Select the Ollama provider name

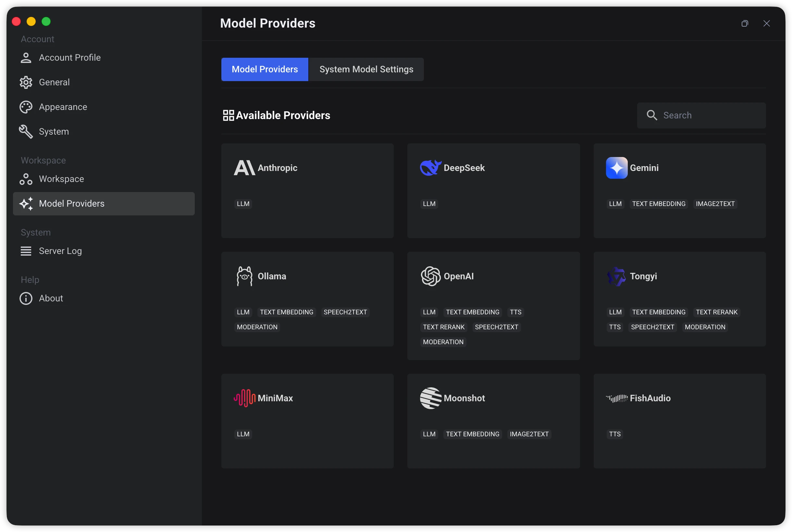pyautogui.click(x=272, y=276)
